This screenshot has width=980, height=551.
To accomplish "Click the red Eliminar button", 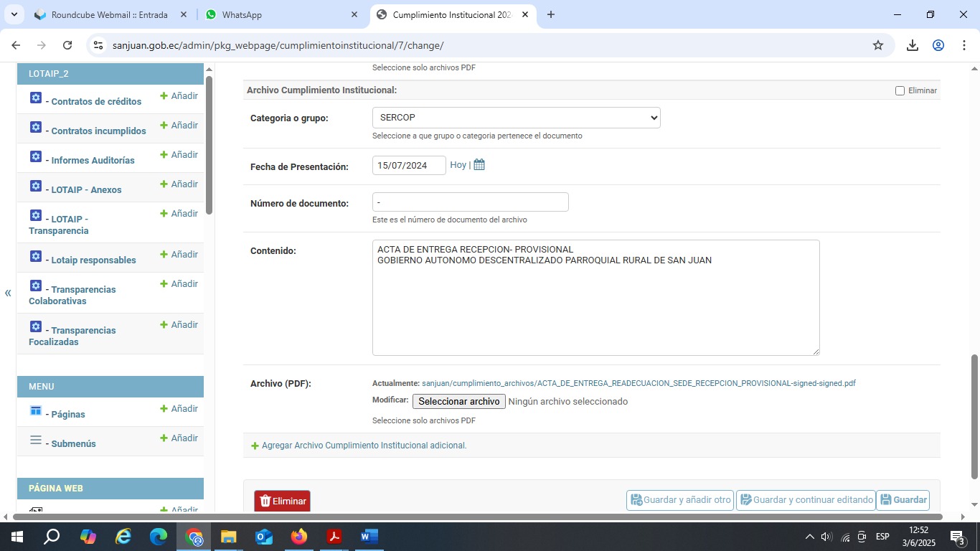I will (282, 501).
